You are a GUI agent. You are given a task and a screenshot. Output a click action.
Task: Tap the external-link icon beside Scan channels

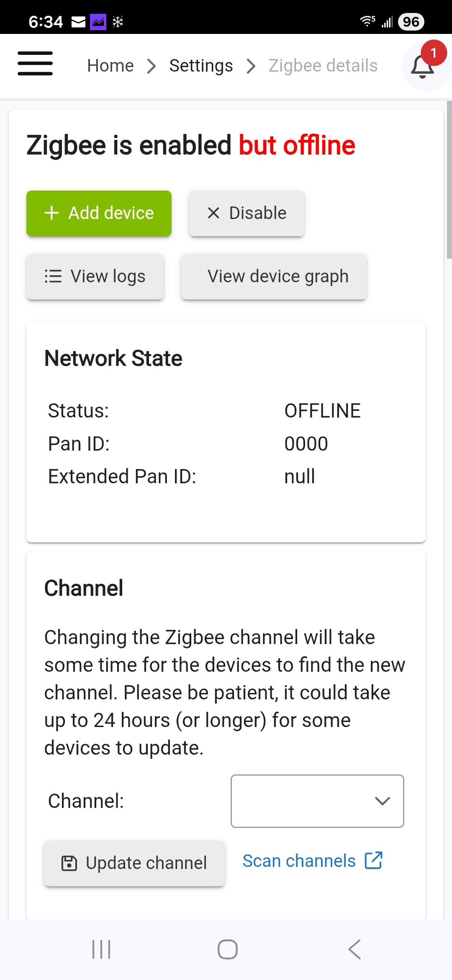[x=373, y=861]
